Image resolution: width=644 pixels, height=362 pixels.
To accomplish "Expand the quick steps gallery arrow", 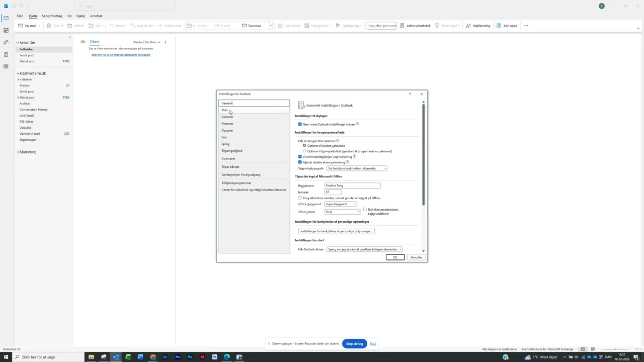I will (x=271, y=26).
